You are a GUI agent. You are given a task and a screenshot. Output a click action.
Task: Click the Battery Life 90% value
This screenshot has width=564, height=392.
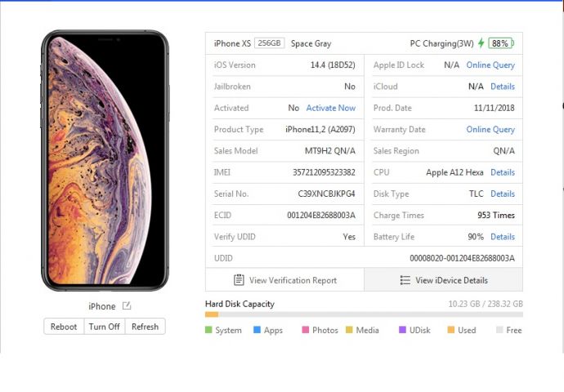[x=476, y=236]
